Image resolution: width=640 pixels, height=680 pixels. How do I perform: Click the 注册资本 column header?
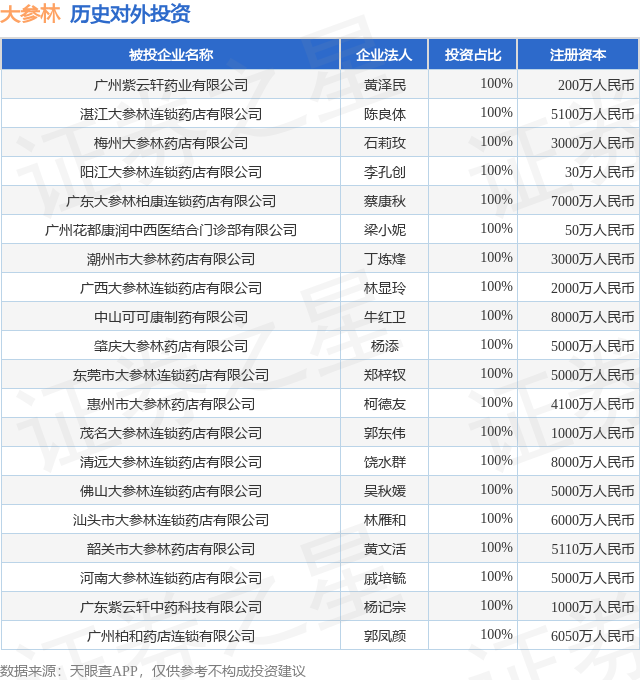(578, 55)
